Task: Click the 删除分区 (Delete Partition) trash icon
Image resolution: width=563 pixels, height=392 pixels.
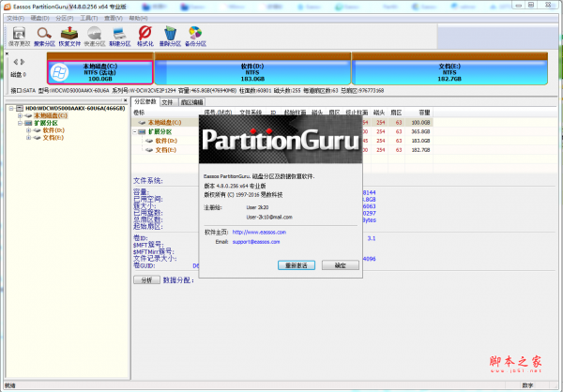Action: click(171, 37)
